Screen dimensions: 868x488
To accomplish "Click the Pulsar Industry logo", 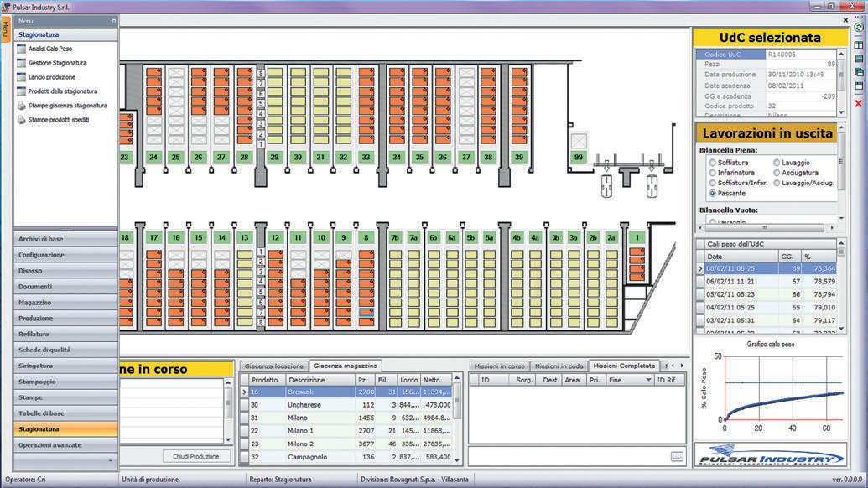I will (771, 454).
